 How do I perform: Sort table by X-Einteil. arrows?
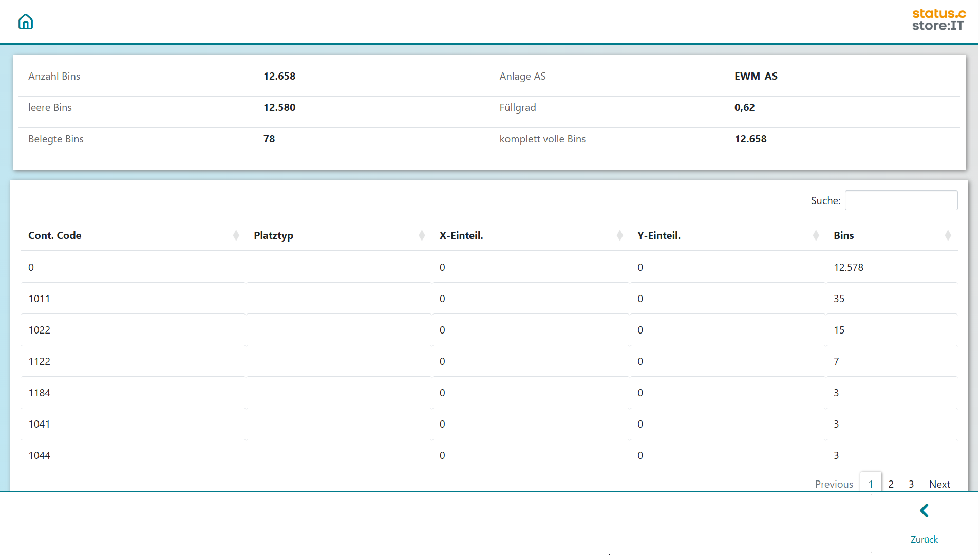pyautogui.click(x=619, y=235)
